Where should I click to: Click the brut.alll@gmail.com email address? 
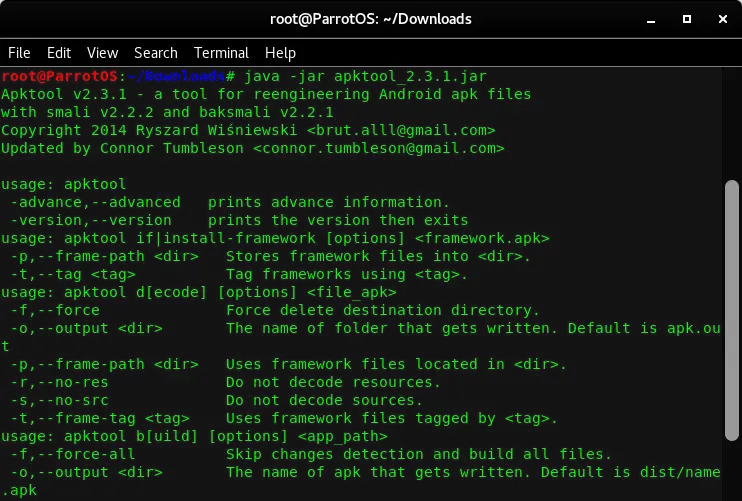point(401,130)
